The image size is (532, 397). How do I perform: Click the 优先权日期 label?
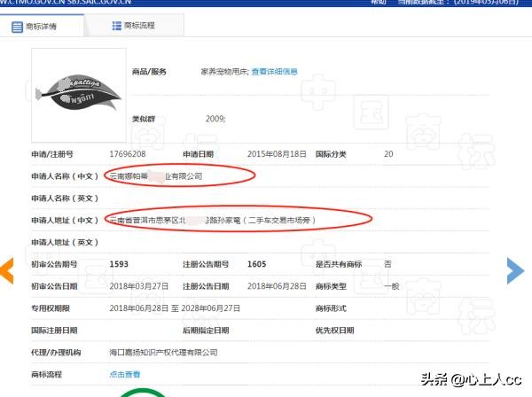click(x=334, y=331)
